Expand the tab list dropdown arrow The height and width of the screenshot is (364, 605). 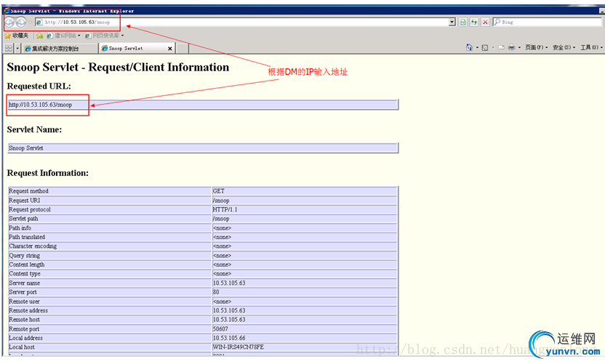click(17, 48)
